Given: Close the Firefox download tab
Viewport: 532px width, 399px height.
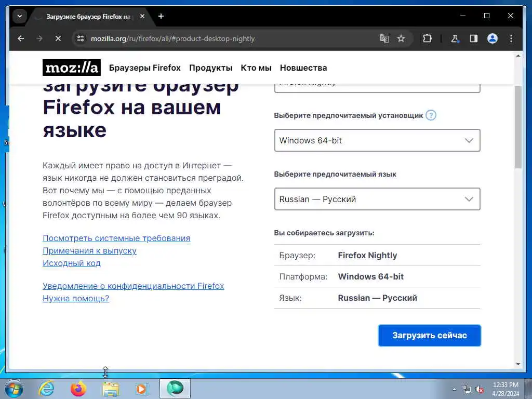Looking at the screenshot, I should (142, 16).
